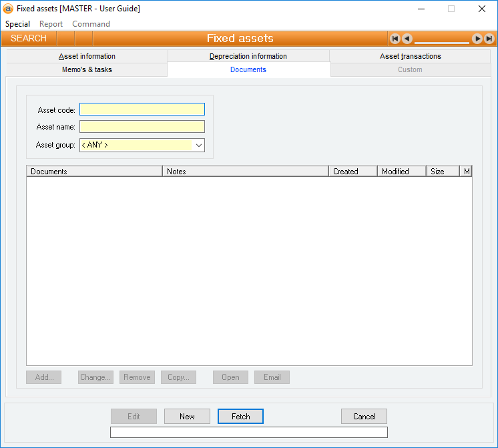
Task: Expand the Asset group dropdown
Action: coord(198,145)
